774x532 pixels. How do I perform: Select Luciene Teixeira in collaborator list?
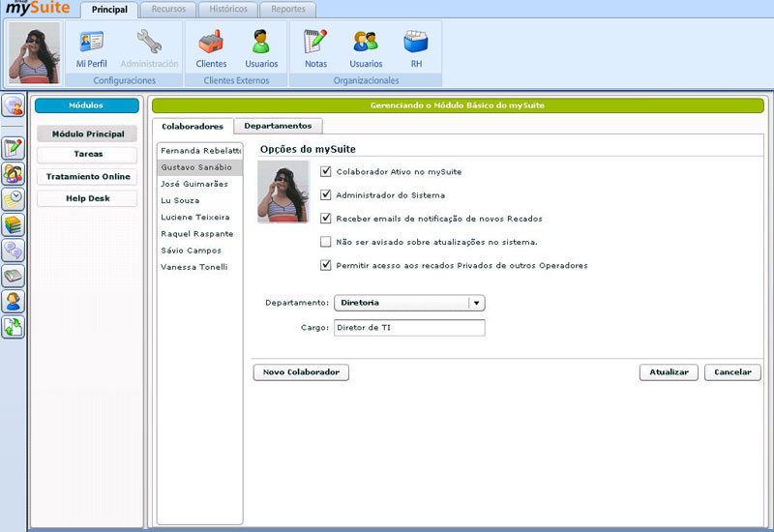195,218
